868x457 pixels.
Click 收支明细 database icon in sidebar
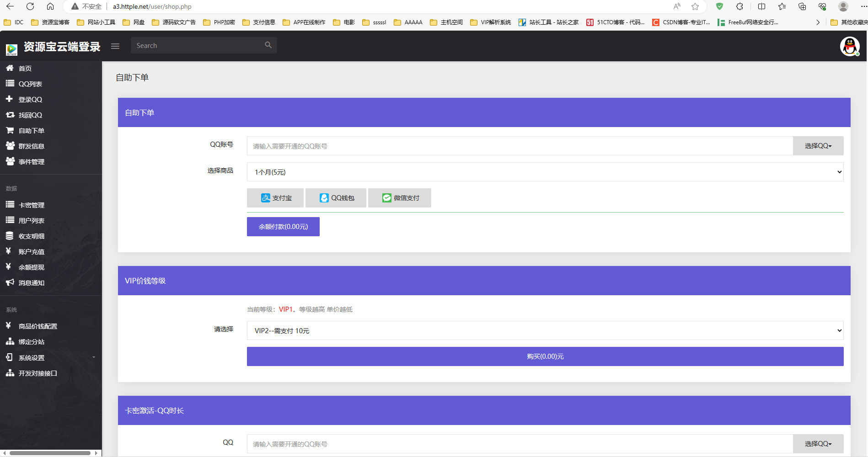pos(9,236)
